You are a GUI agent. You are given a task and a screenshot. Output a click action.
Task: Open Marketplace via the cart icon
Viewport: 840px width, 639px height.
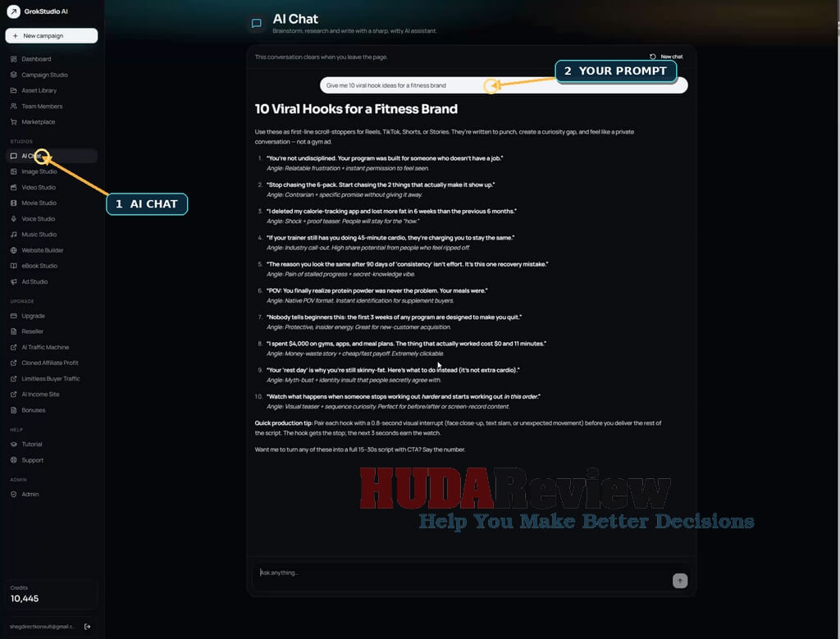(13, 122)
